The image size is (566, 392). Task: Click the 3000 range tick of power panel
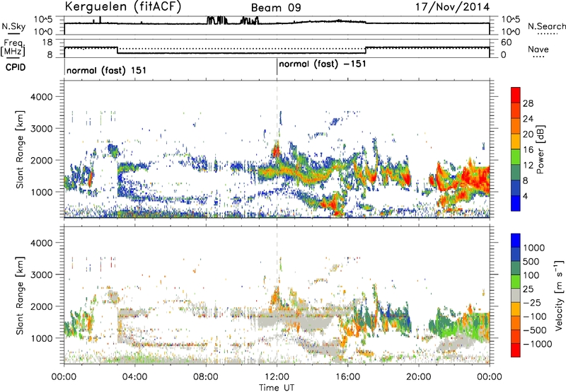tap(41, 129)
